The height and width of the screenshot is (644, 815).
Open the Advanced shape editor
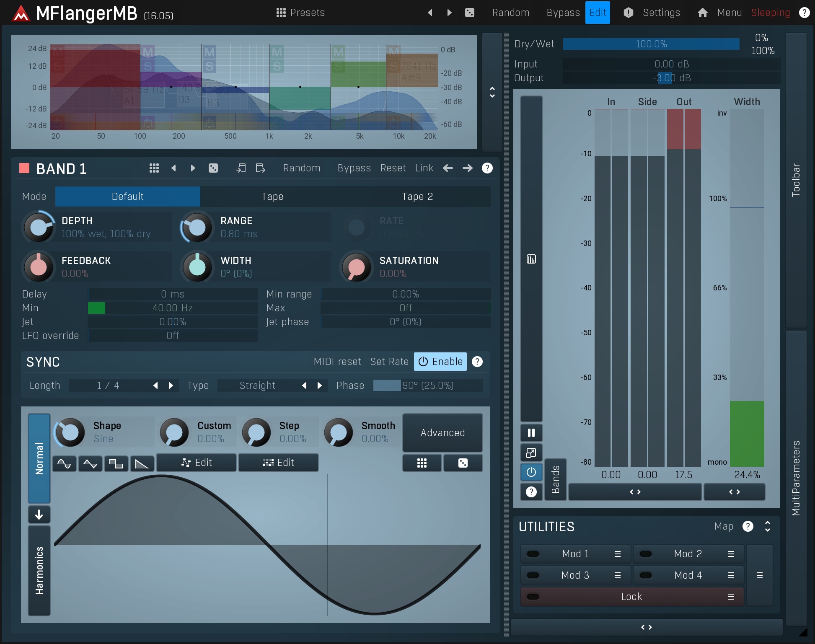coord(442,433)
